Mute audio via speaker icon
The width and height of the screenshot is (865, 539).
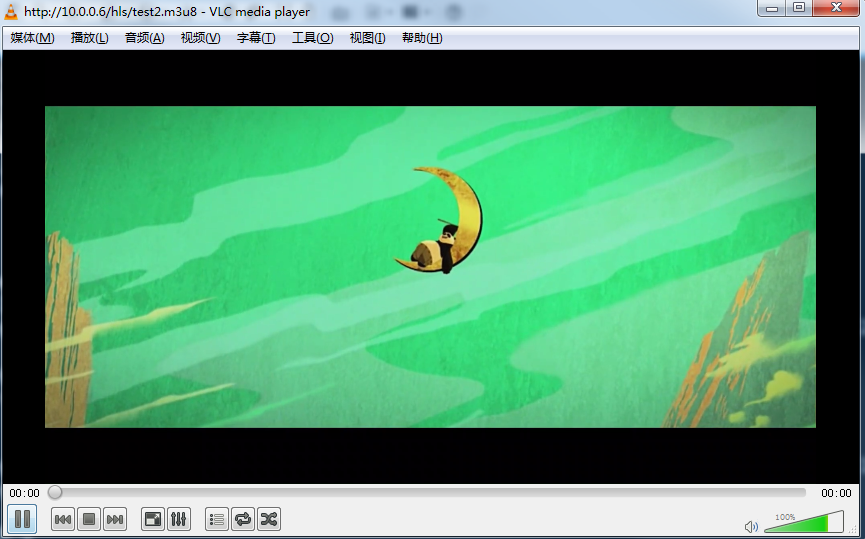751,527
